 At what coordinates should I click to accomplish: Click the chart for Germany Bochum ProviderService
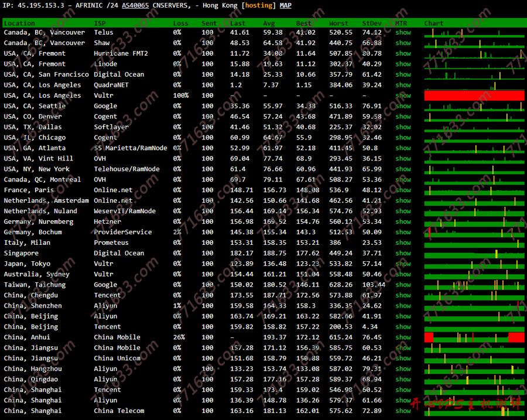pos(474,233)
